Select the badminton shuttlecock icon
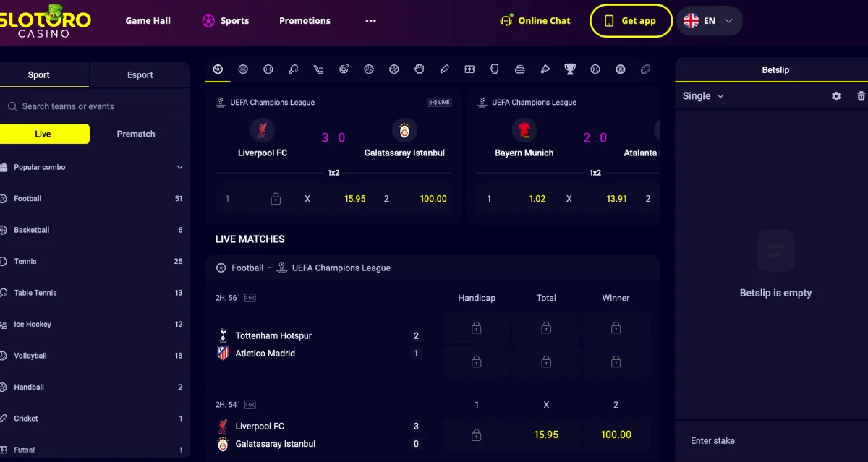 (545, 69)
